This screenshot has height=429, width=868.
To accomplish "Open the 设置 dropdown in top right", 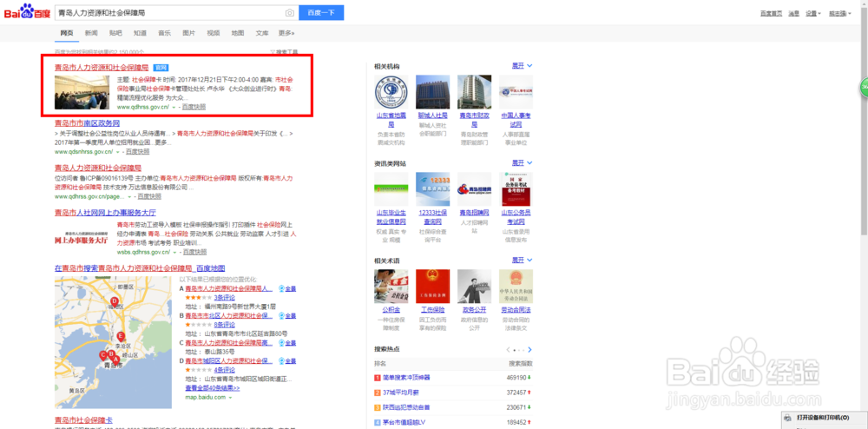I will point(813,13).
